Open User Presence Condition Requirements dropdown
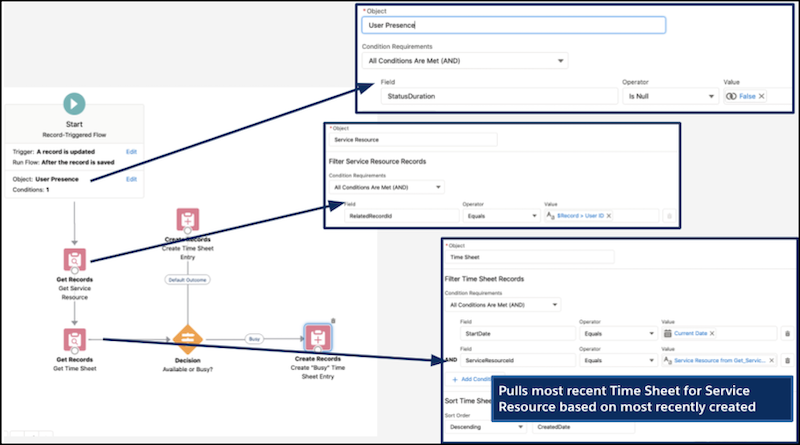The width and height of the screenshot is (800, 445). pyautogui.click(x=465, y=61)
